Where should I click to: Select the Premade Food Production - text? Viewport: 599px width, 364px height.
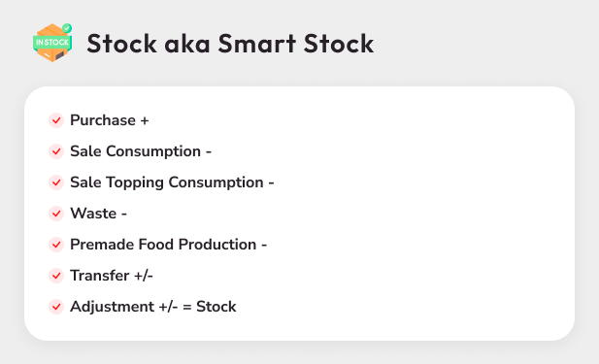pyautogui.click(x=169, y=245)
